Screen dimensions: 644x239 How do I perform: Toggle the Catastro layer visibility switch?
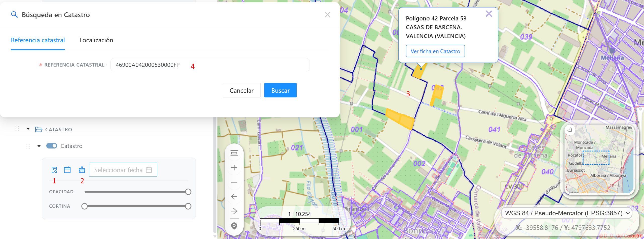[x=52, y=146]
